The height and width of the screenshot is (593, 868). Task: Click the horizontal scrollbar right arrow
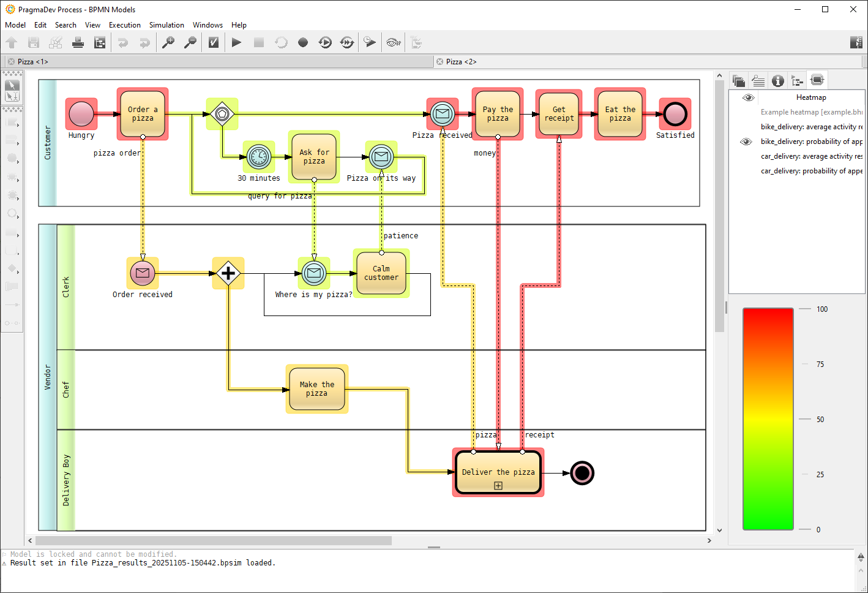tap(709, 541)
